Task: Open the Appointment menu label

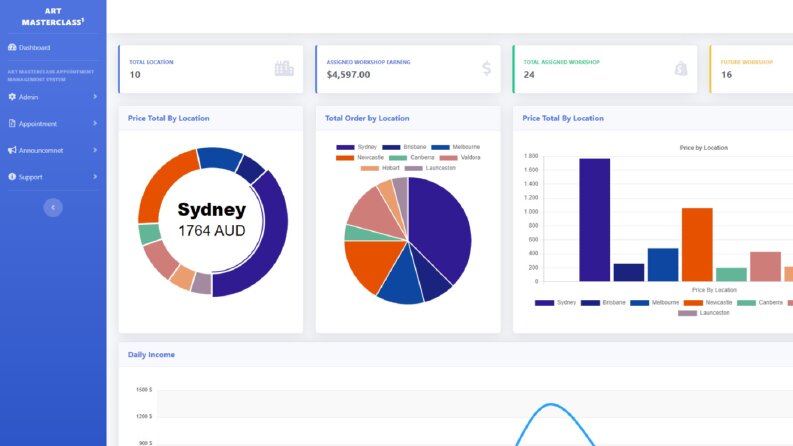Action: (x=38, y=124)
